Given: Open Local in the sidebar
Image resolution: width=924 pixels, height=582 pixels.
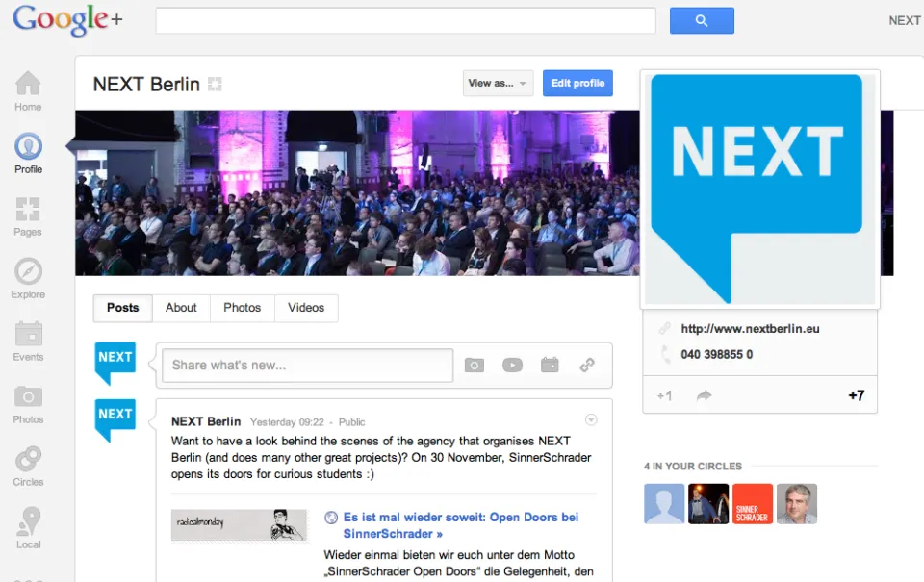Looking at the screenshot, I should pyautogui.click(x=28, y=528).
